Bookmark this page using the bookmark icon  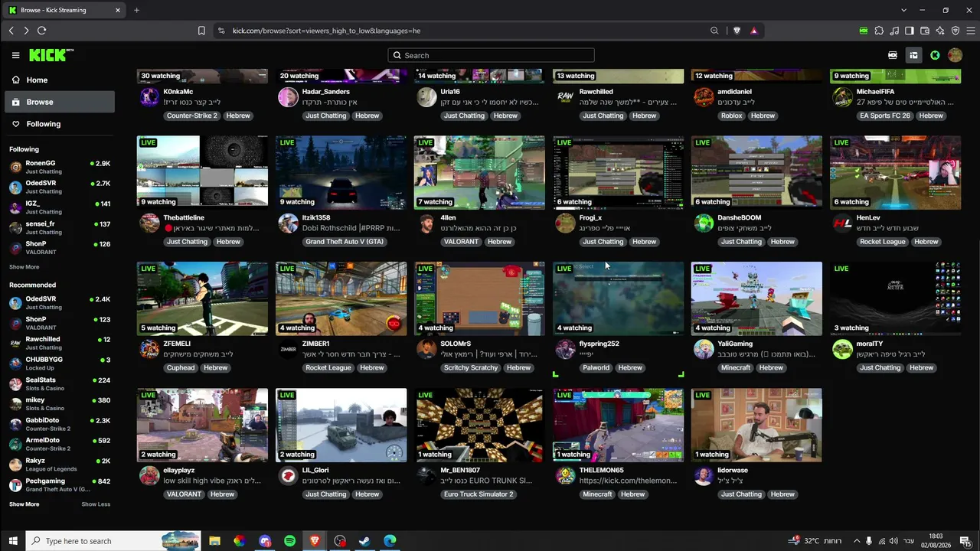tap(201, 31)
